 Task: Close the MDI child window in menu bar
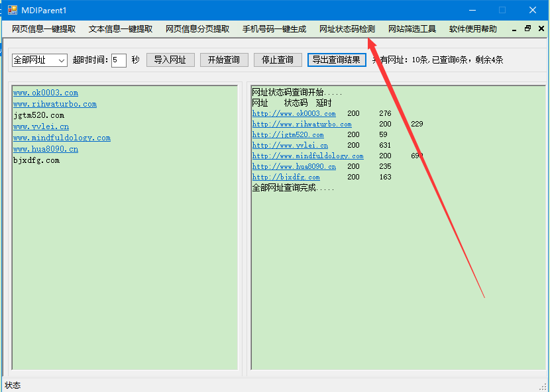point(541,28)
